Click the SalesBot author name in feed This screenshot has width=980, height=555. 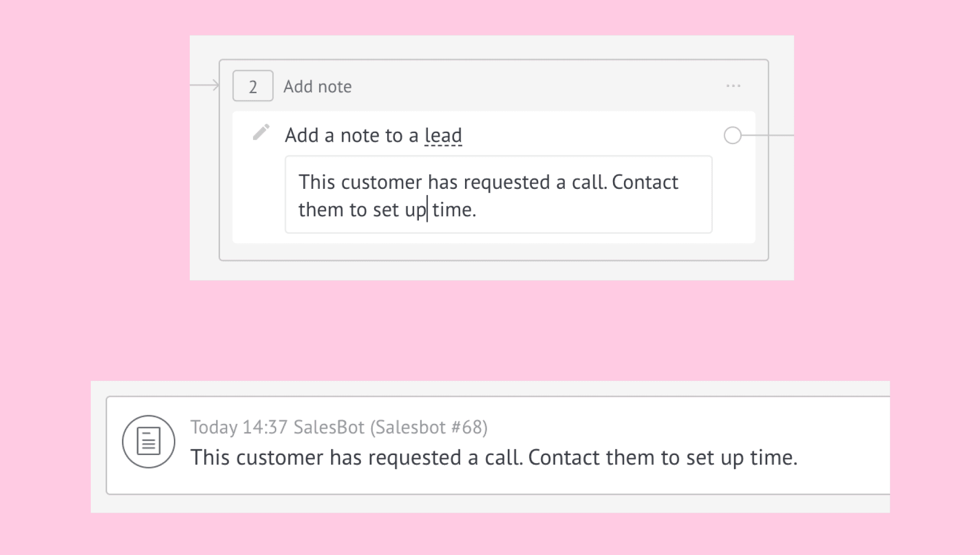330,427
